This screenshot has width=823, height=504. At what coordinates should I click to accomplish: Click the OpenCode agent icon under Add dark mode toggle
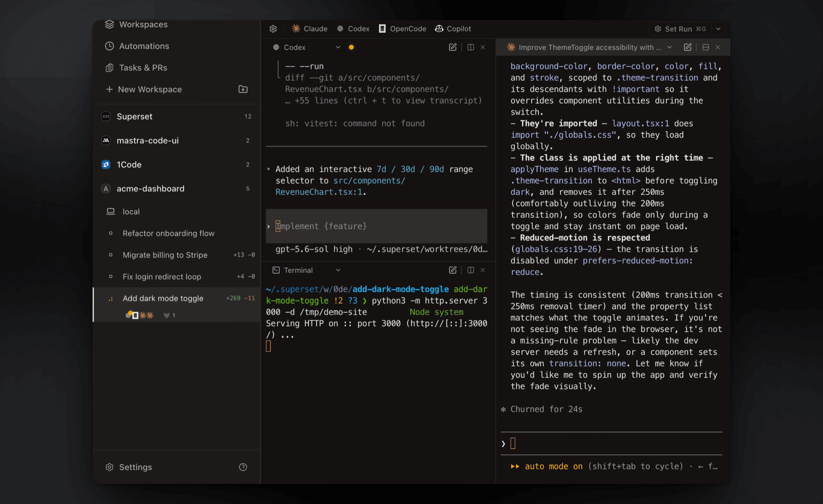(135, 315)
